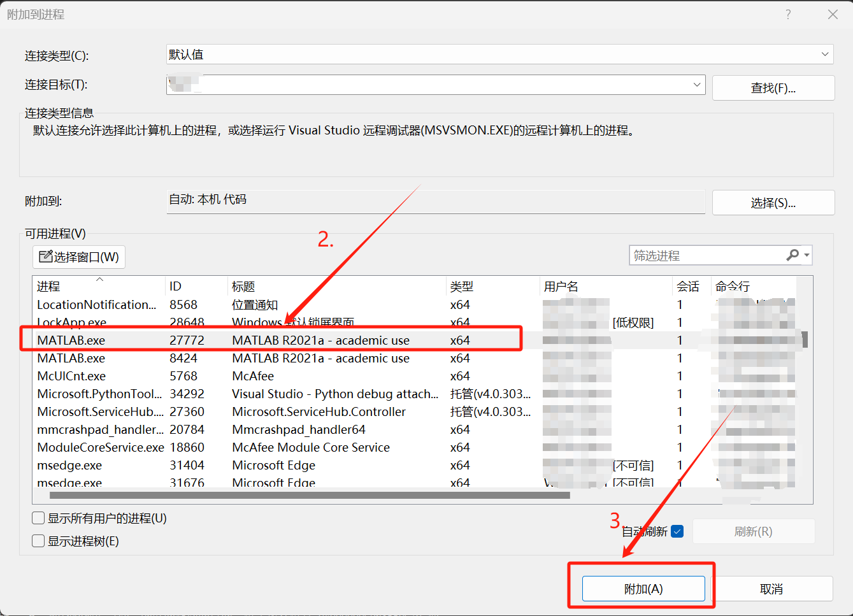The width and height of the screenshot is (853, 616).
Task: Click the 选择(S)... button
Action: pos(773,203)
